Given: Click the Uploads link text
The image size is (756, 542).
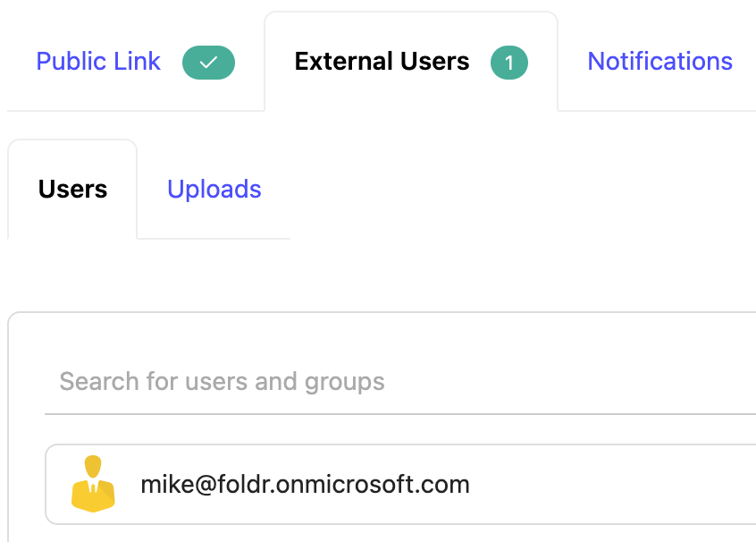Looking at the screenshot, I should (x=214, y=190).
